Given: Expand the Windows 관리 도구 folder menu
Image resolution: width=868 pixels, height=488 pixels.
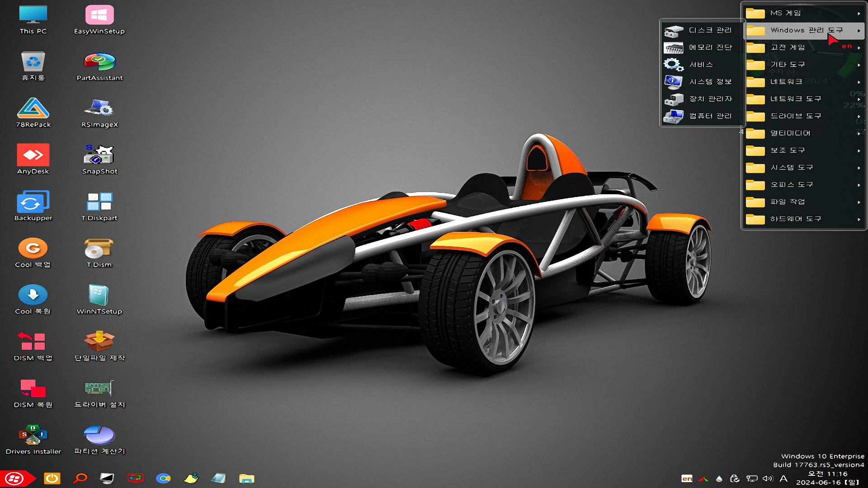Looking at the screenshot, I should (804, 30).
